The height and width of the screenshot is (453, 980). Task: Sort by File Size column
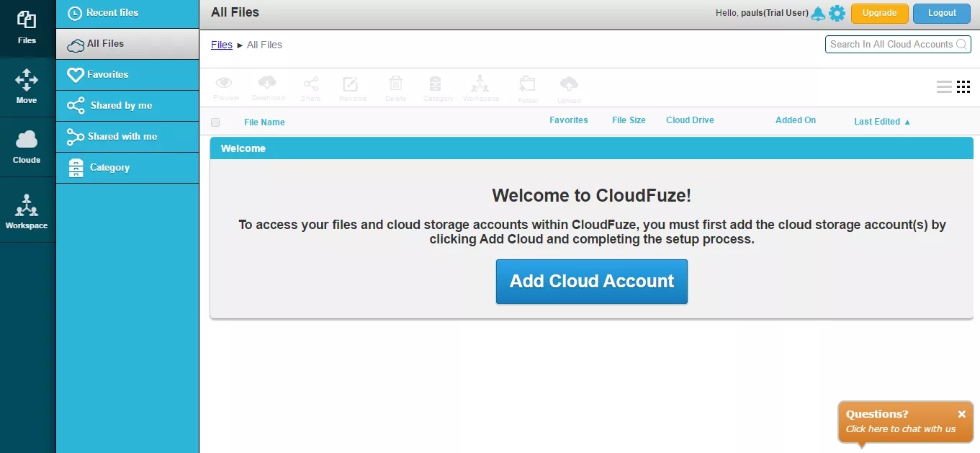click(629, 120)
